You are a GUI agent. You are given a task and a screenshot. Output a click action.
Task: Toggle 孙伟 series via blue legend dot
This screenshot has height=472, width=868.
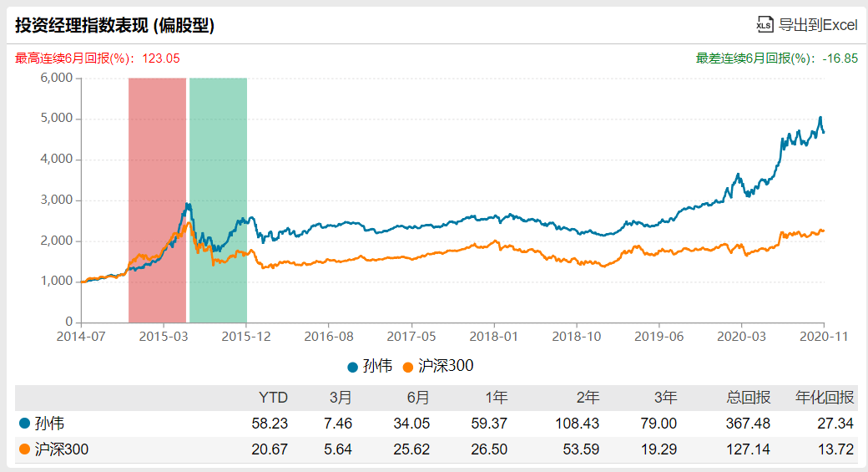coord(352,367)
